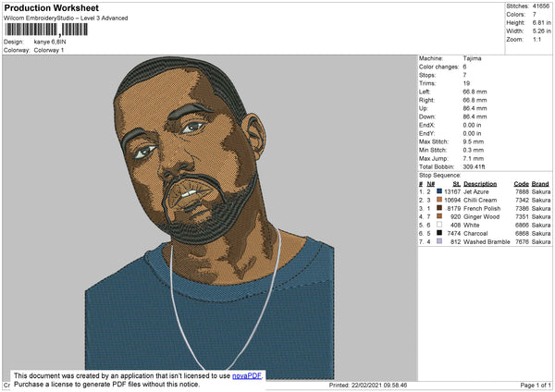
Task: Click the Machine value Tajima
Action: pos(472,58)
